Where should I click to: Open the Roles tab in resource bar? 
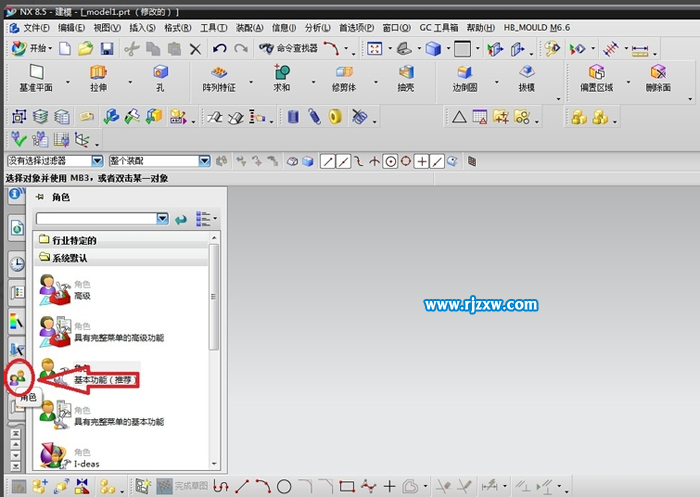click(17, 378)
